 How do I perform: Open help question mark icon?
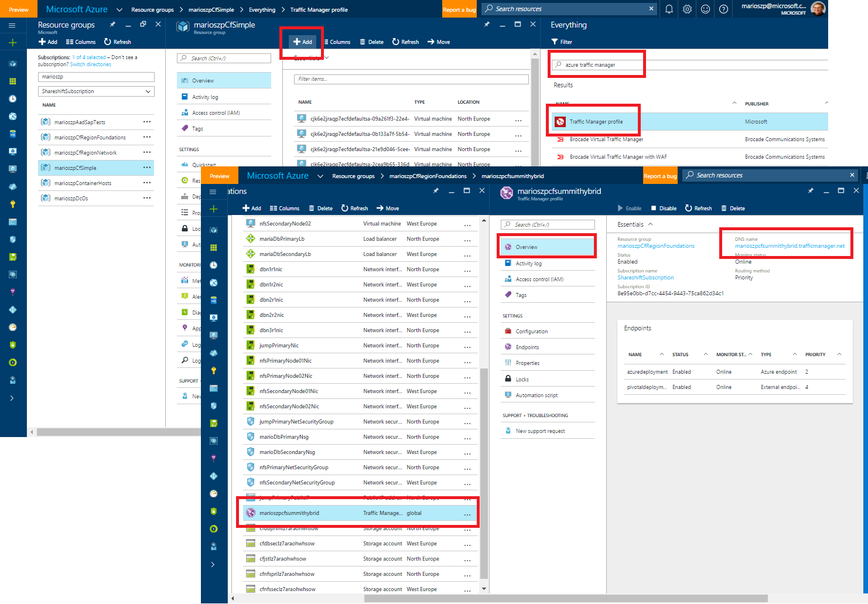723,9
